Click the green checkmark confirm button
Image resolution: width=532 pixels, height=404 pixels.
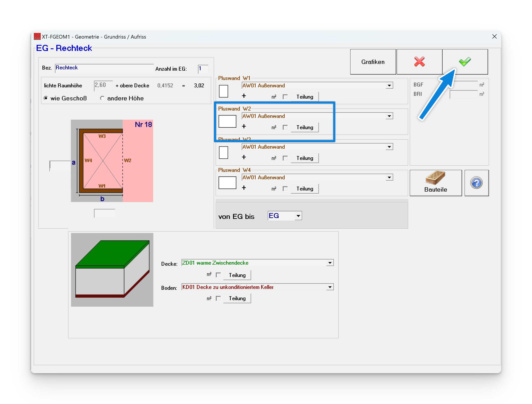[465, 62]
